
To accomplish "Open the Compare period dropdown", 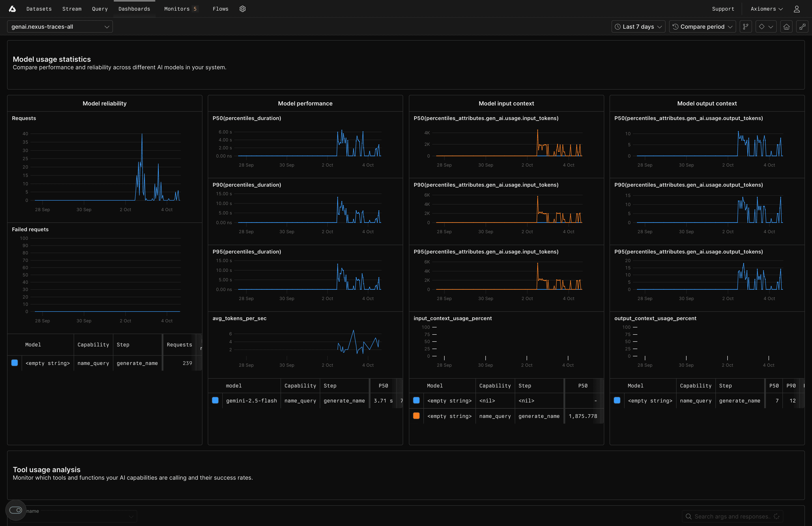I will pos(702,27).
